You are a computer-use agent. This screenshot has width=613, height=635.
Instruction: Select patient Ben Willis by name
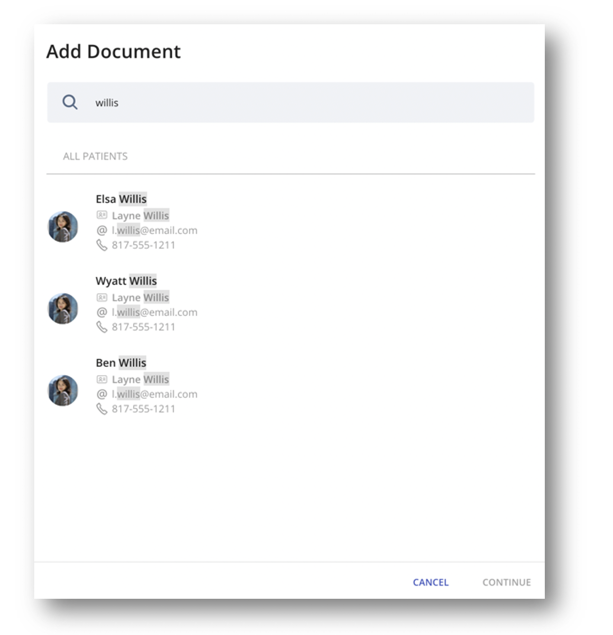[121, 363]
